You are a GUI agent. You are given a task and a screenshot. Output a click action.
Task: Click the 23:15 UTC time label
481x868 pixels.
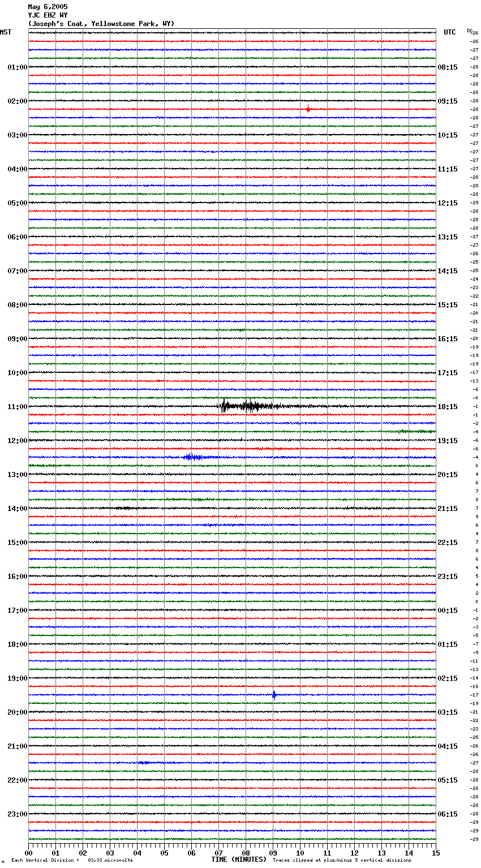(x=448, y=577)
